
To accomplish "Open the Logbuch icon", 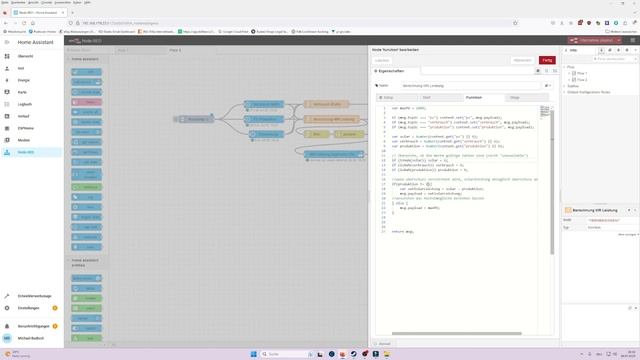I will (7, 104).
